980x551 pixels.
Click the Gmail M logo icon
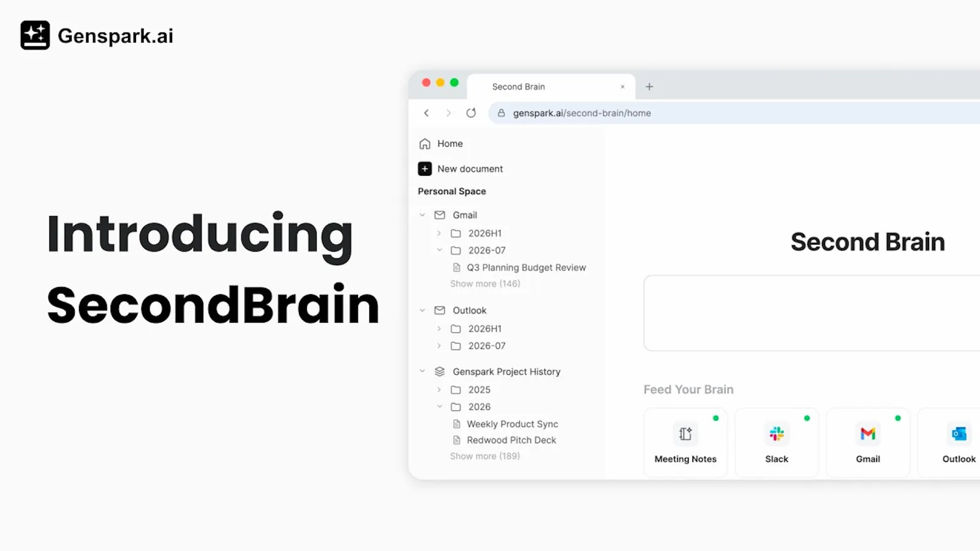click(x=868, y=434)
